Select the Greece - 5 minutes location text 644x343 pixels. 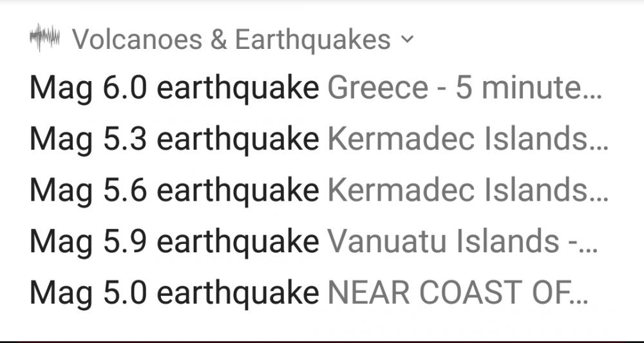454,89
